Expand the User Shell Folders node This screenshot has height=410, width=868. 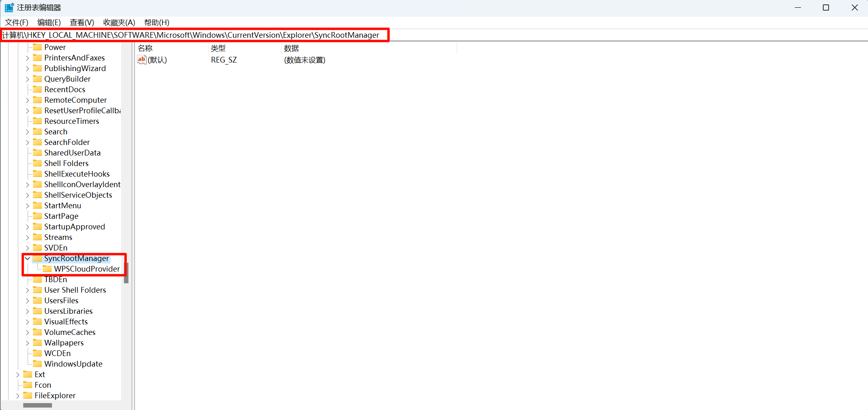click(27, 290)
